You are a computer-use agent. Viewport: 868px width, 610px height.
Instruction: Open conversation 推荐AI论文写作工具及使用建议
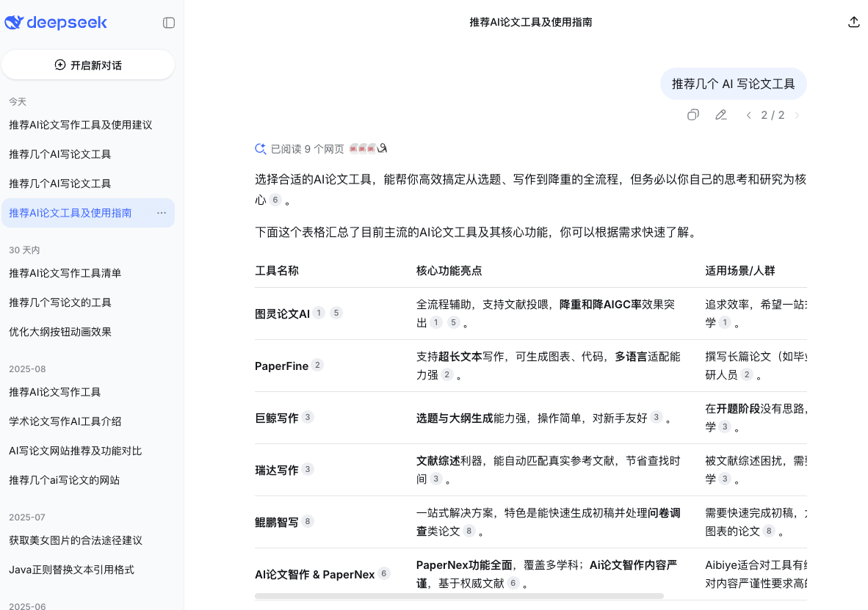click(81, 125)
